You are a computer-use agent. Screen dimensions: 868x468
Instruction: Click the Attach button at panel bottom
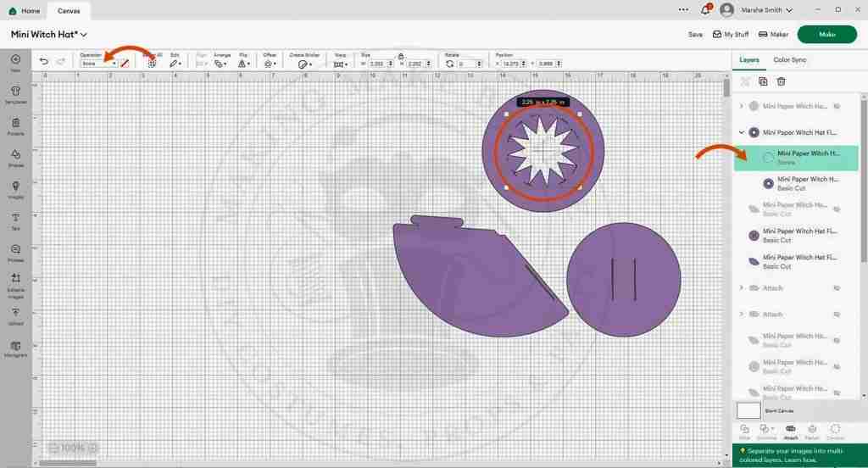[790, 431]
